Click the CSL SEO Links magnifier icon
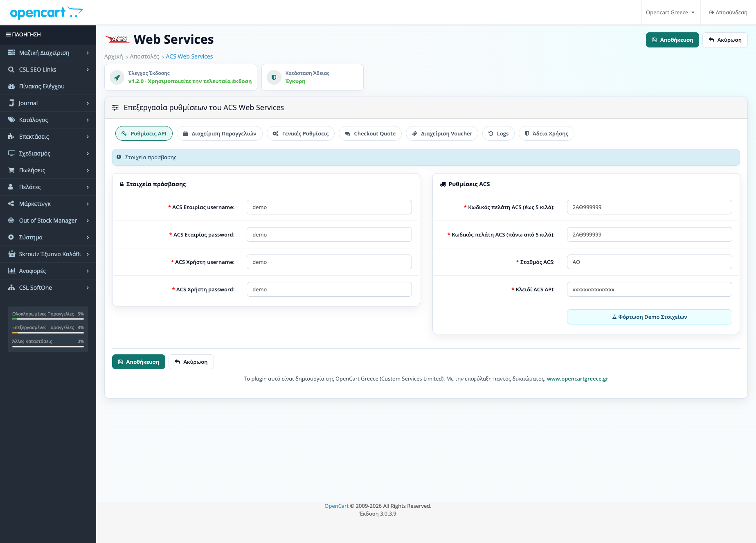Viewport: 756px width, 543px height. pos(11,70)
